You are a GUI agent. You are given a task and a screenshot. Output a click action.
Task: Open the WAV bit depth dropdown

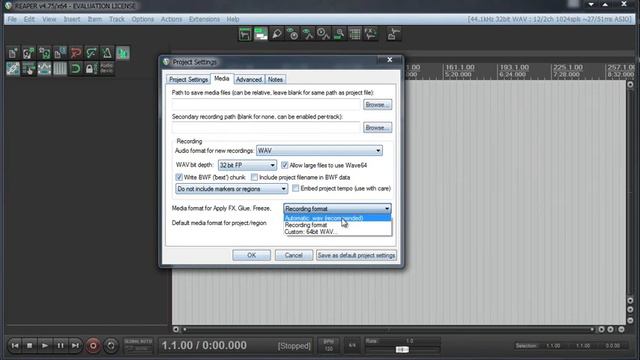[247, 165]
